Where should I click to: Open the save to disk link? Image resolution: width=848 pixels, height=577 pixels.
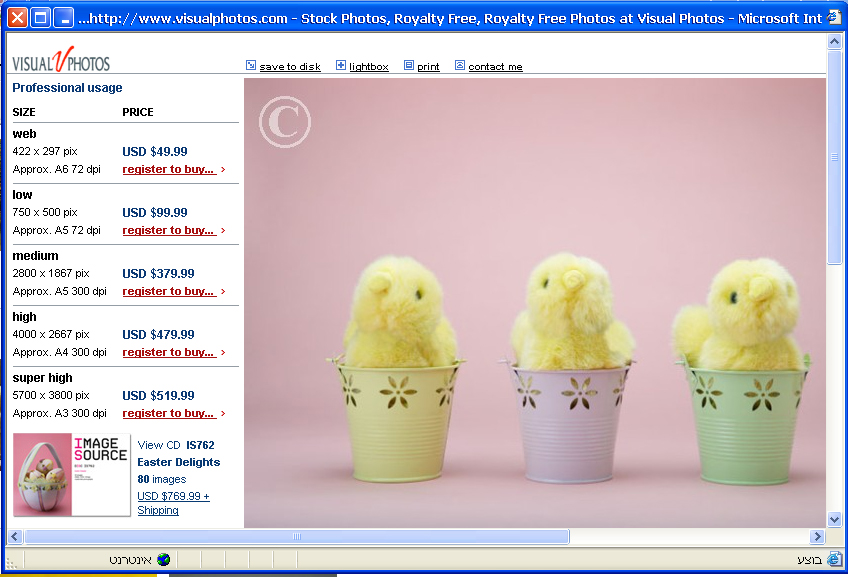tap(290, 67)
